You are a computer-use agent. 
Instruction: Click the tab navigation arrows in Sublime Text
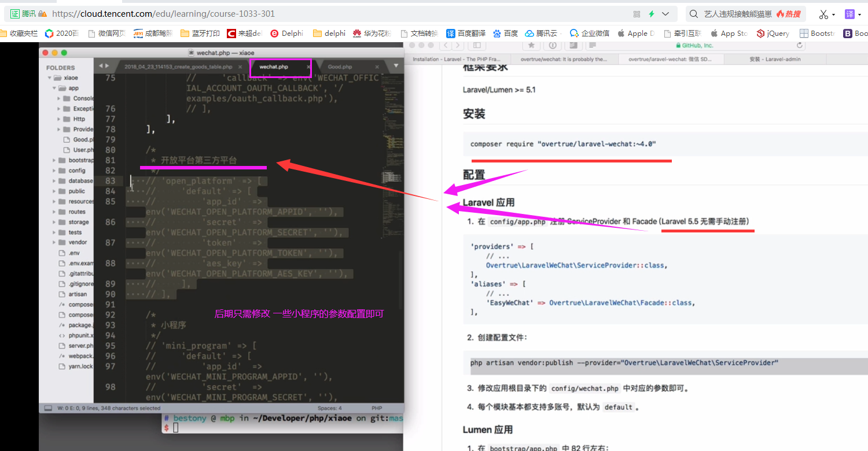(x=104, y=66)
